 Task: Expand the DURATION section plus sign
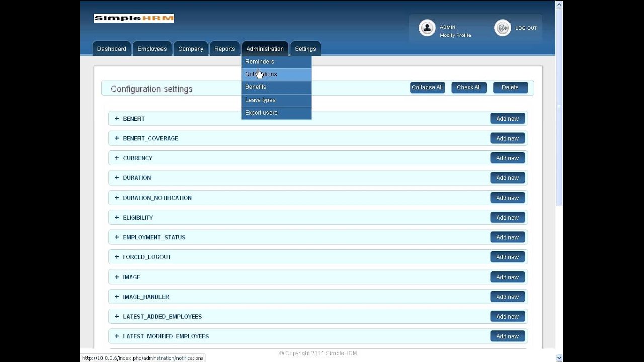coord(117,178)
